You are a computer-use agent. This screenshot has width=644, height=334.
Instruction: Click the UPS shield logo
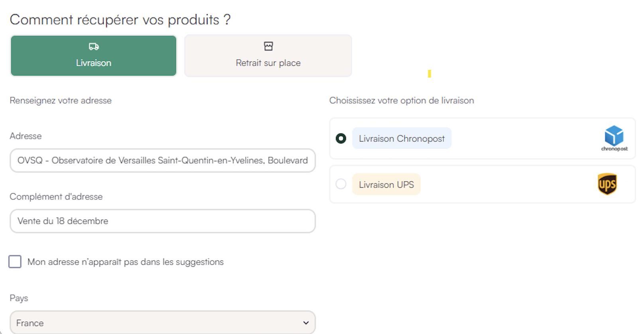pos(607,184)
